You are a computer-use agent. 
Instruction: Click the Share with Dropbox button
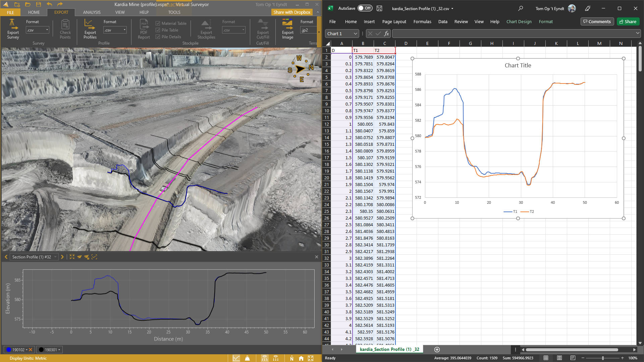pyautogui.click(x=292, y=12)
